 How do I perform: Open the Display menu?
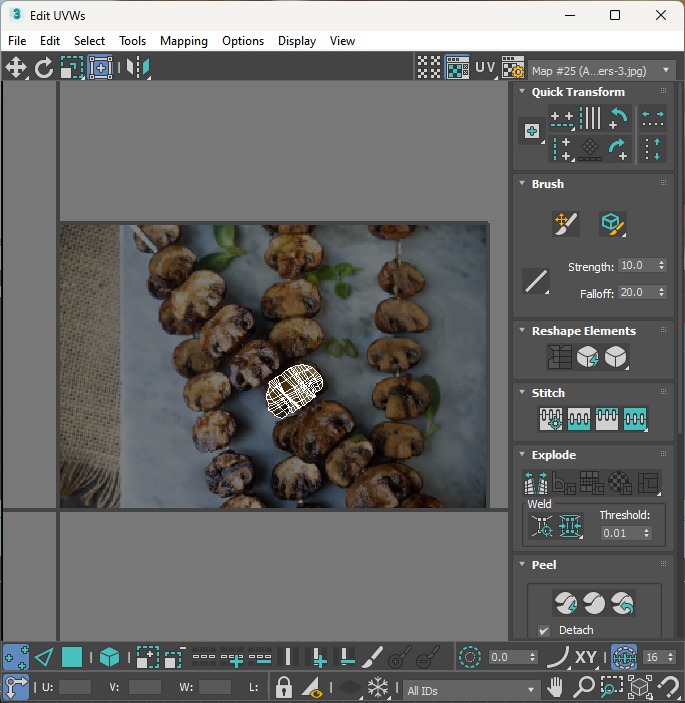tap(297, 41)
